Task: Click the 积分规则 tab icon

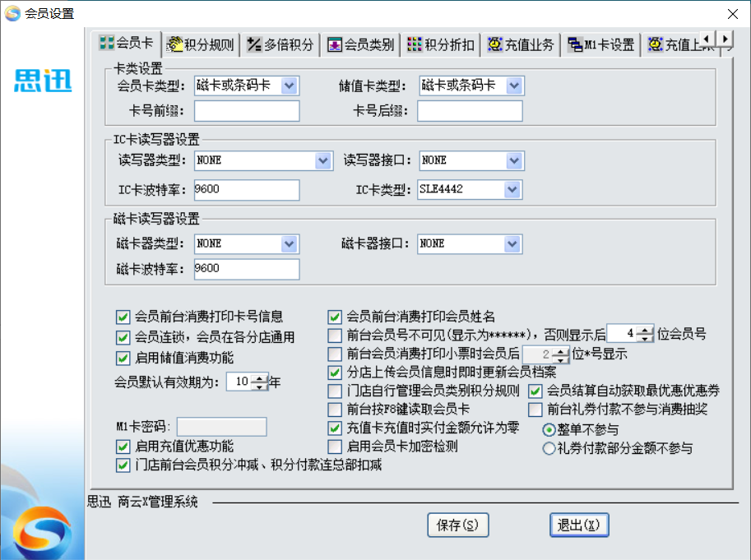Action: click(x=174, y=44)
